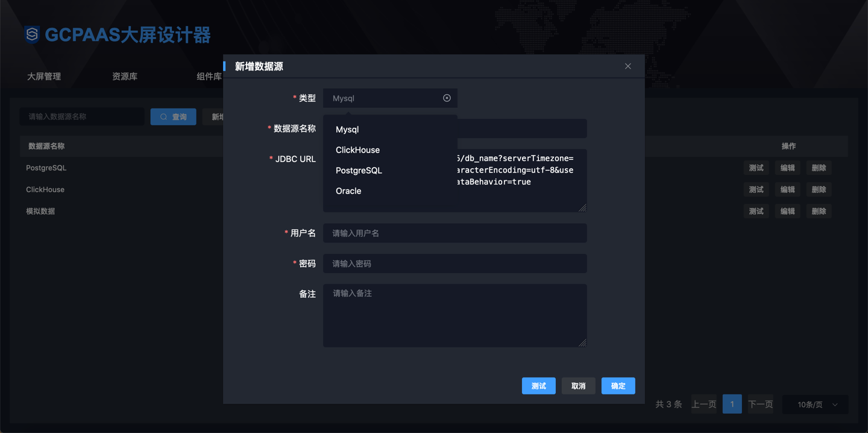Click the GCPAAS shield logo icon
This screenshot has height=433, width=868.
(31, 34)
